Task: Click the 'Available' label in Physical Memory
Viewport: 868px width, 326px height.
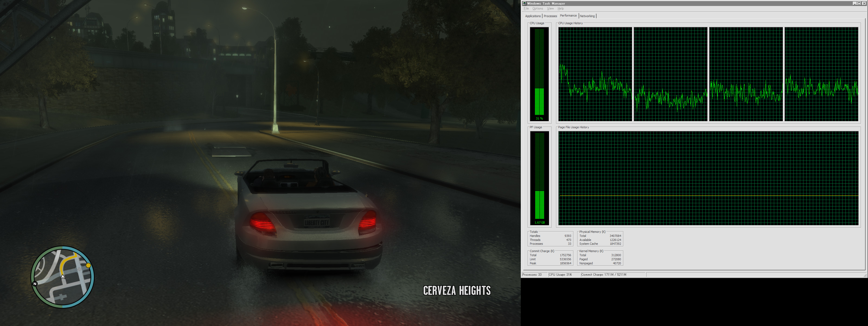Action: pos(585,240)
